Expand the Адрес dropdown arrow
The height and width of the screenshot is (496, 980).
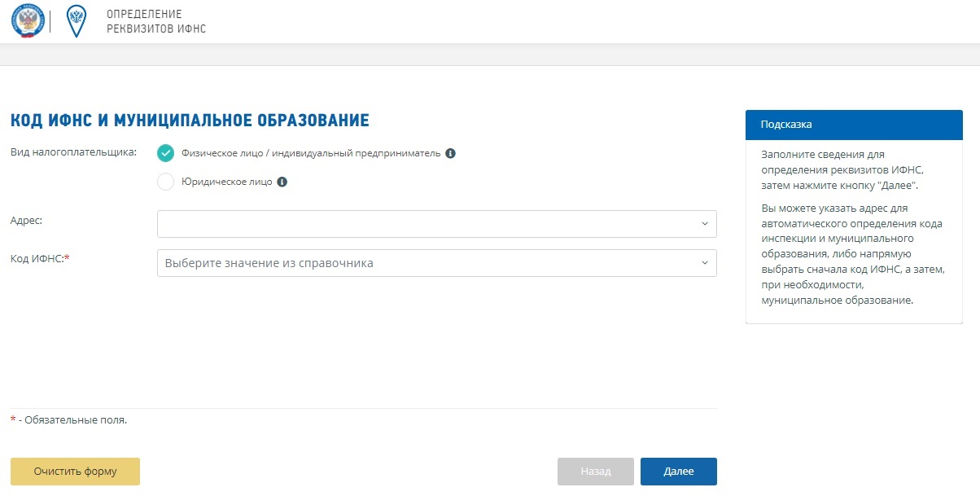pos(704,224)
